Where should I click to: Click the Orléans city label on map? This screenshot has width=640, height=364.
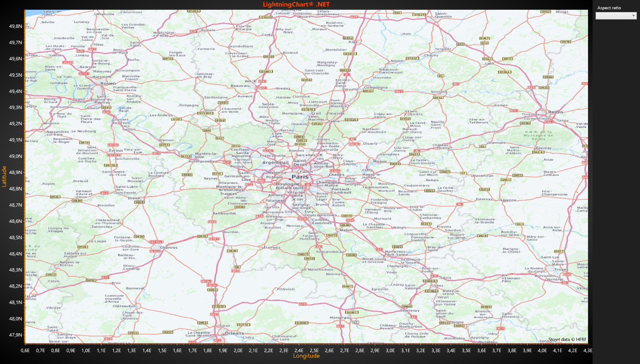coord(234,333)
